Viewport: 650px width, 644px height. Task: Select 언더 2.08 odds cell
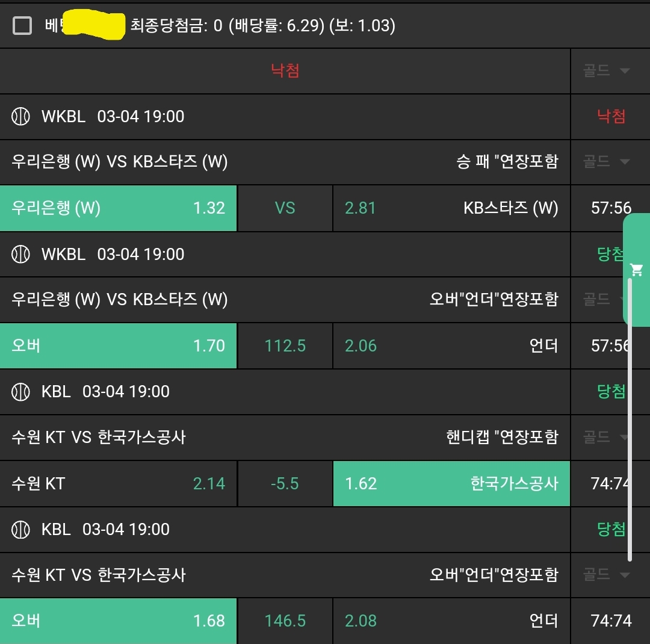pos(451,621)
